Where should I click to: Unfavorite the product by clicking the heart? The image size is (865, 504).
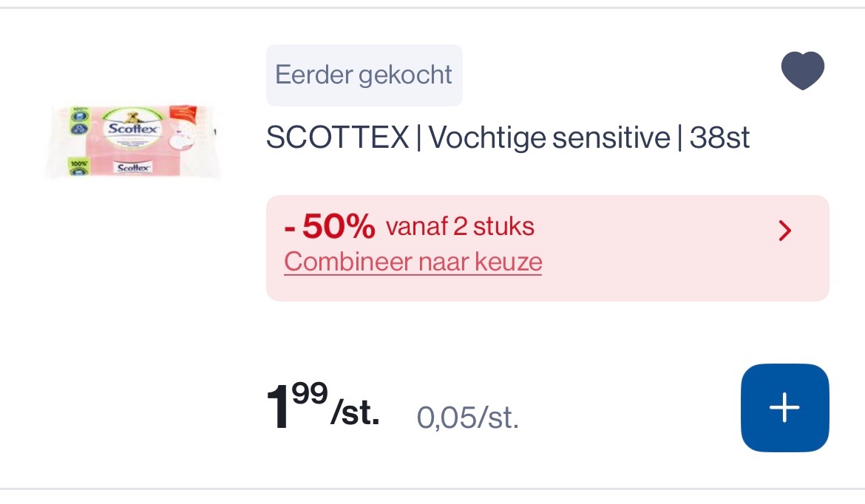tap(803, 69)
